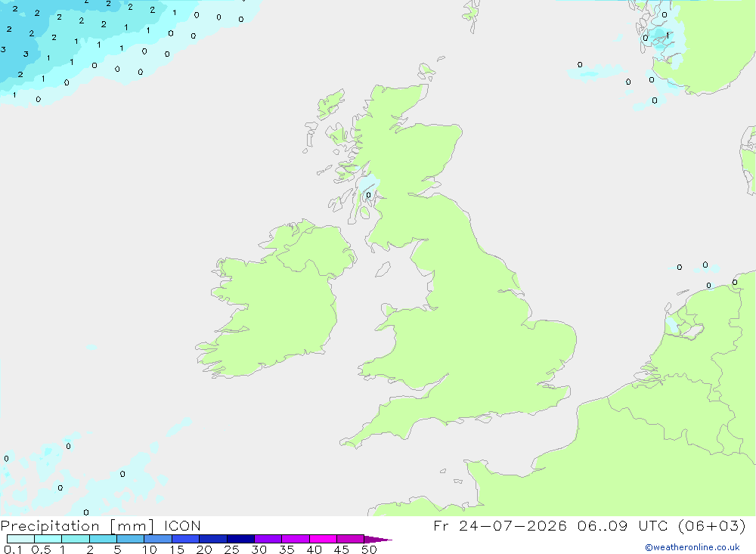Select the 40–45 mm magenta legend swatch
This screenshot has width=756, height=554.
point(323,539)
